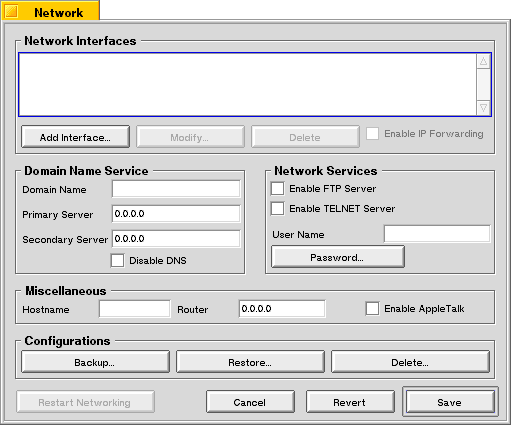Click Restore in Configurations
The width and height of the screenshot is (511, 425).
point(250,362)
